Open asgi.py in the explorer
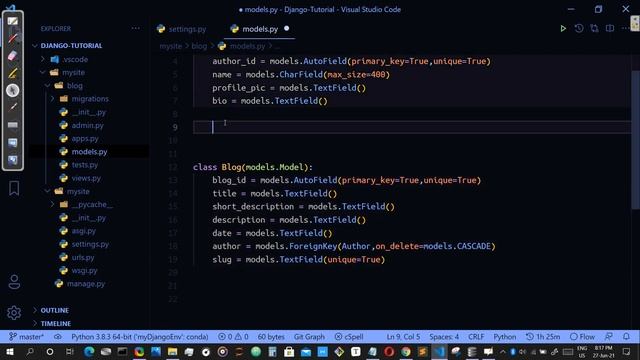640x360 pixels. [x=84, y=231]
